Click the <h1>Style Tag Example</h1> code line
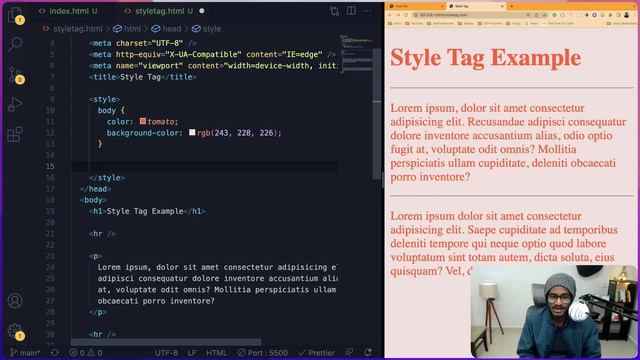Screen dimensions: 640x360 click(x=147, y=211)
